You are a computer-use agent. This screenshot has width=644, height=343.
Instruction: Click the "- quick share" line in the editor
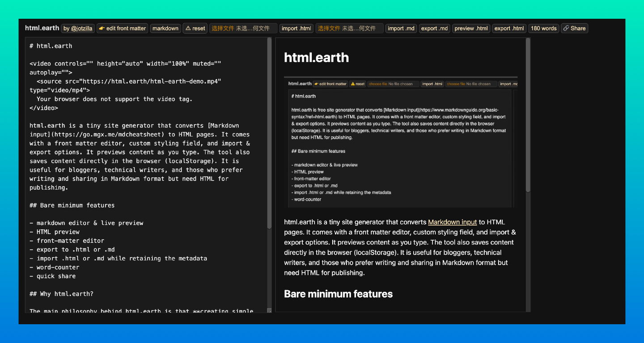click(53, 276)
